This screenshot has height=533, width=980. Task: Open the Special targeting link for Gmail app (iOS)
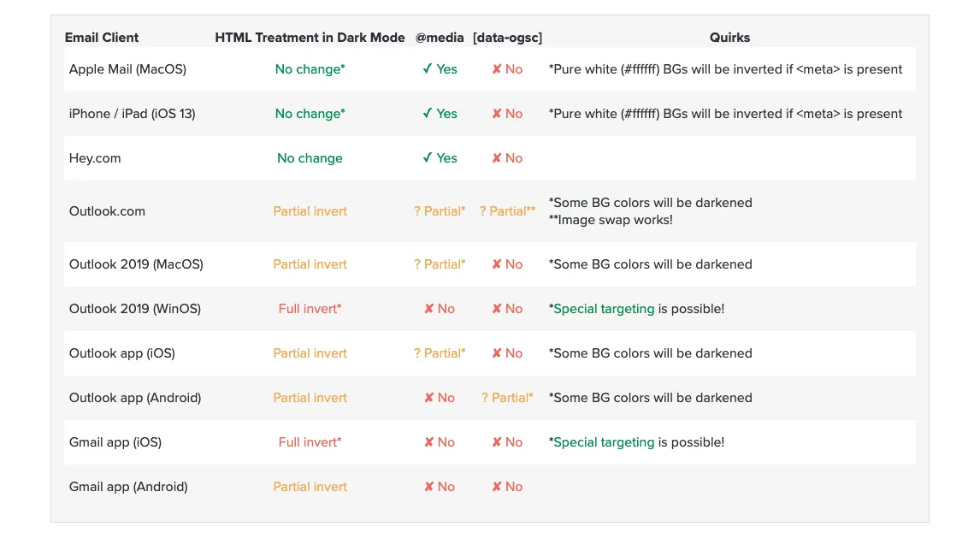(604, 442)
